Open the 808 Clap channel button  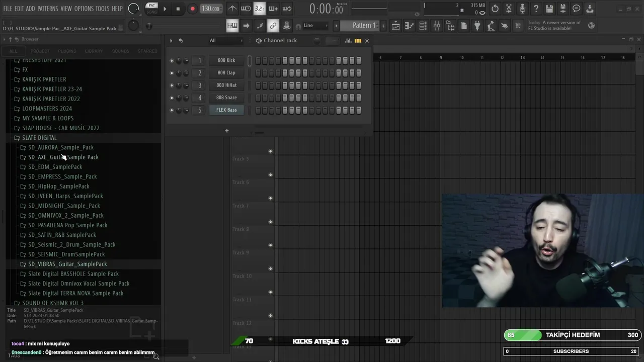226,73
